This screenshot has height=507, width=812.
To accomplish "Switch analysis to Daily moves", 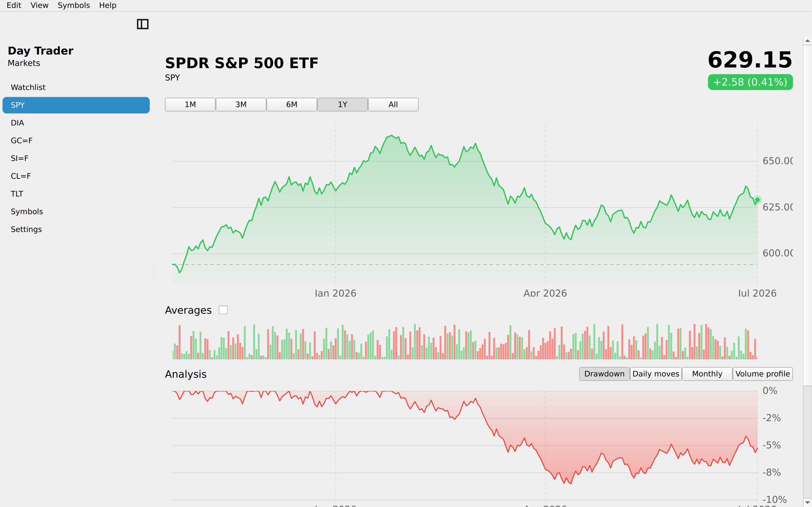I will pyautogui.click(x=656, y=374).
